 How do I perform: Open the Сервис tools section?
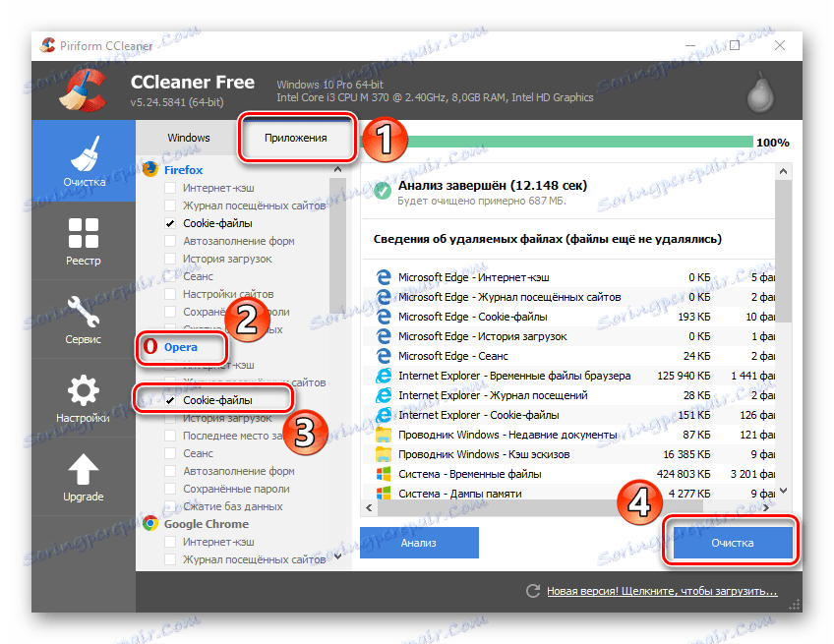click(84, 320)
